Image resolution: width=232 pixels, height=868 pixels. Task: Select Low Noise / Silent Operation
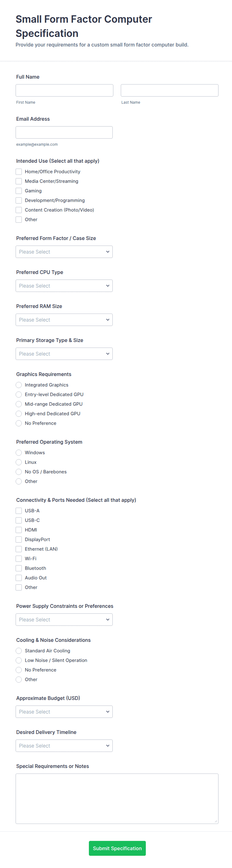(19, 660)
